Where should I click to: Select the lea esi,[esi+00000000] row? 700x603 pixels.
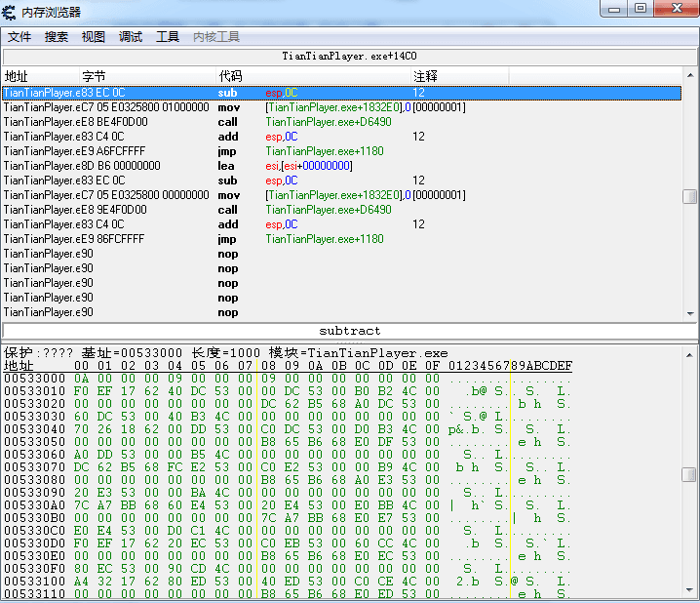point(342,166)
